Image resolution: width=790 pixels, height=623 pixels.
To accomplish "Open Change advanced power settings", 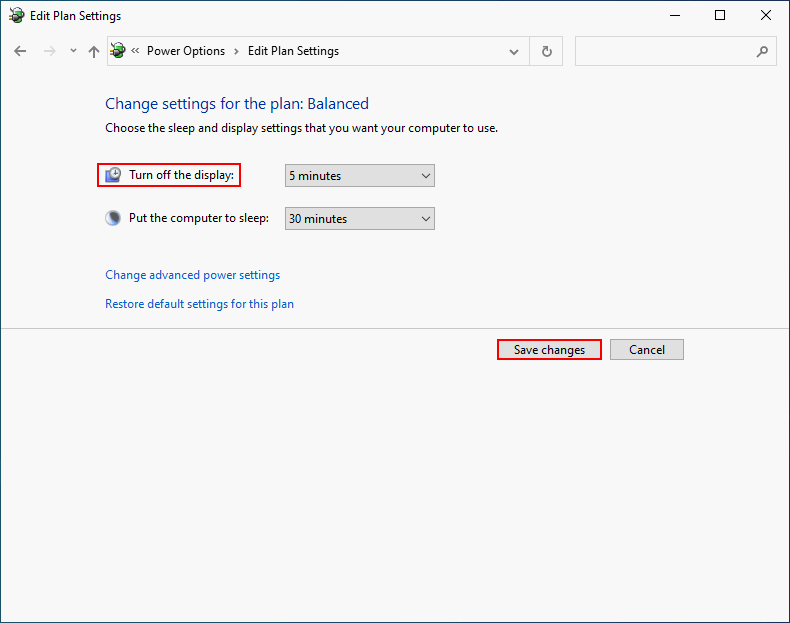I will coord(192,275).
